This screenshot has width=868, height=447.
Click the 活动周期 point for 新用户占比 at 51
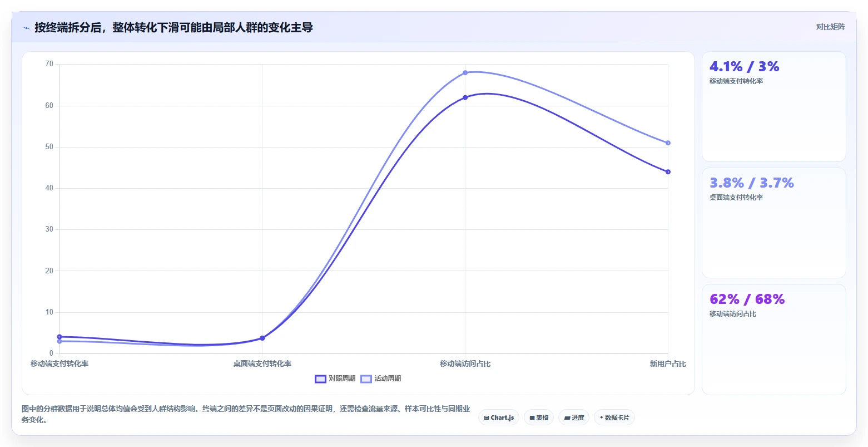668,143
